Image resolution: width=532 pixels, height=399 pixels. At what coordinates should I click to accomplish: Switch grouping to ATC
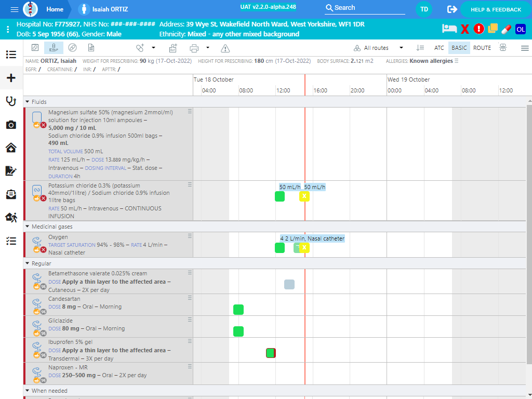[439, 48]
